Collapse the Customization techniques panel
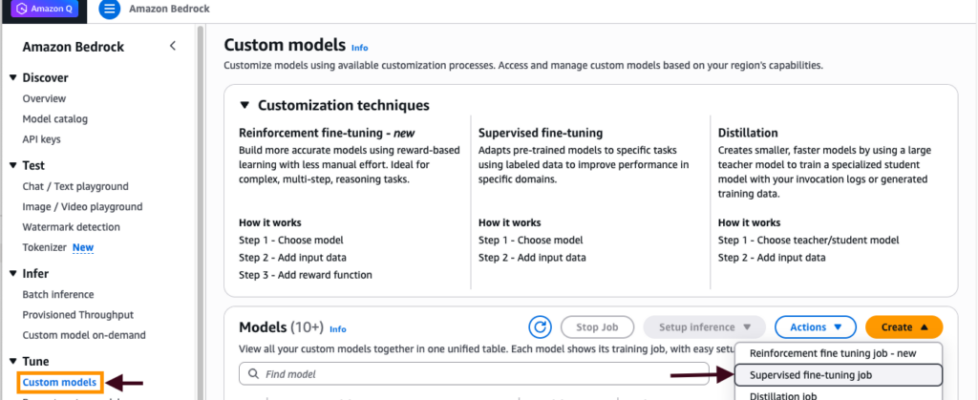Viewport: 978px width, 400px height. (244, 105)
